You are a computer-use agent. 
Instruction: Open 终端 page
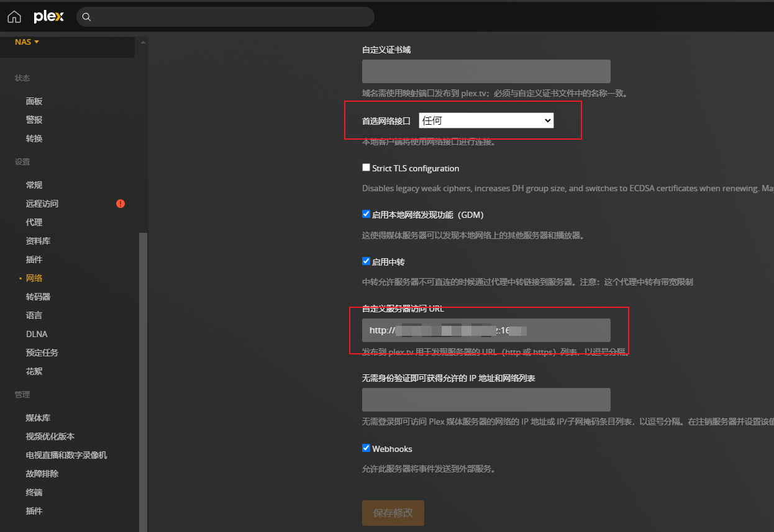pos(34,492)
